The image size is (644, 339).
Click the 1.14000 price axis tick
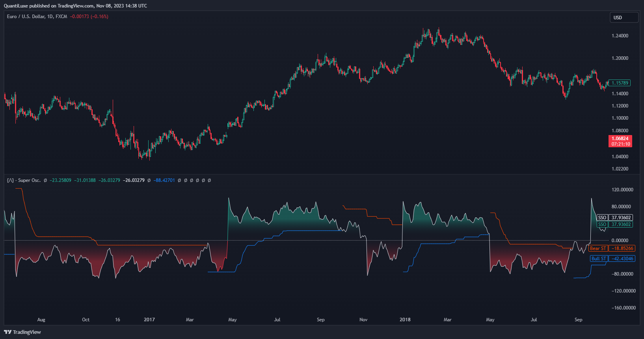[x=620, y=94]
